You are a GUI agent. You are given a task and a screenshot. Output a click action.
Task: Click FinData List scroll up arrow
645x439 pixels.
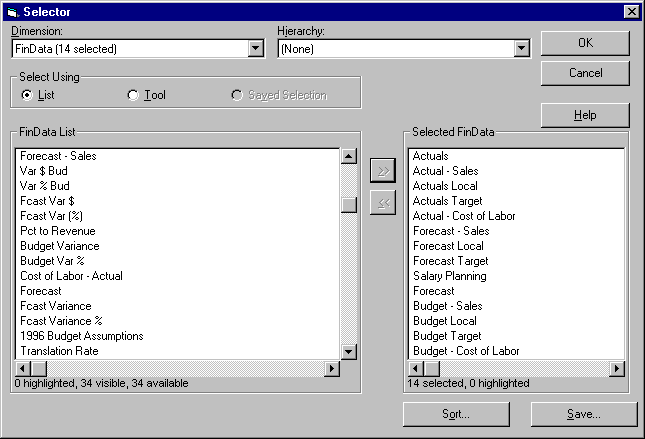click(x=349, y=156)
